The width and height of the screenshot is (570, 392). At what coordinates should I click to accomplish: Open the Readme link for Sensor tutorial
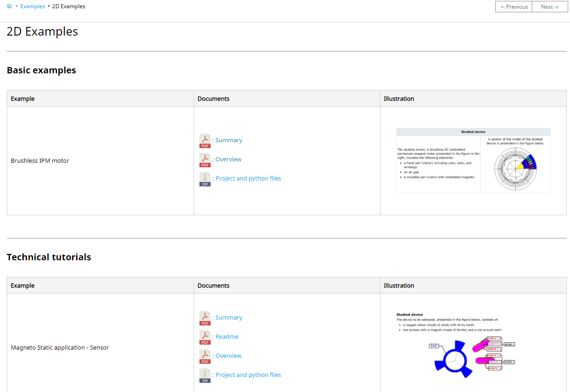[x=227, y=337]
